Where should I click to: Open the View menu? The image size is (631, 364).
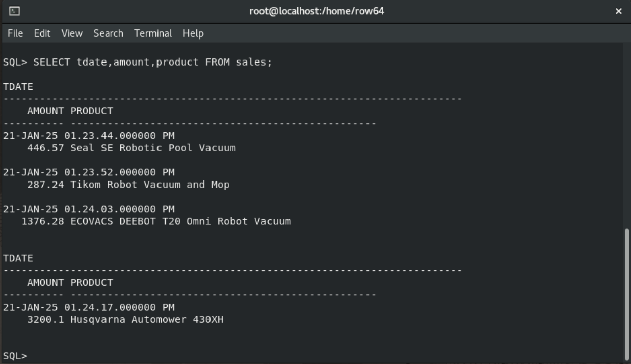72,33
